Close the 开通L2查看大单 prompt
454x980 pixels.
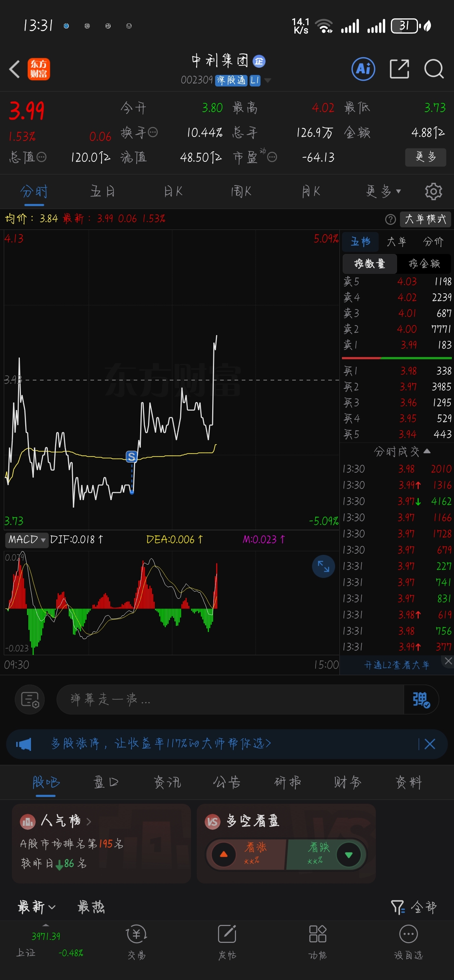[448, 661]
